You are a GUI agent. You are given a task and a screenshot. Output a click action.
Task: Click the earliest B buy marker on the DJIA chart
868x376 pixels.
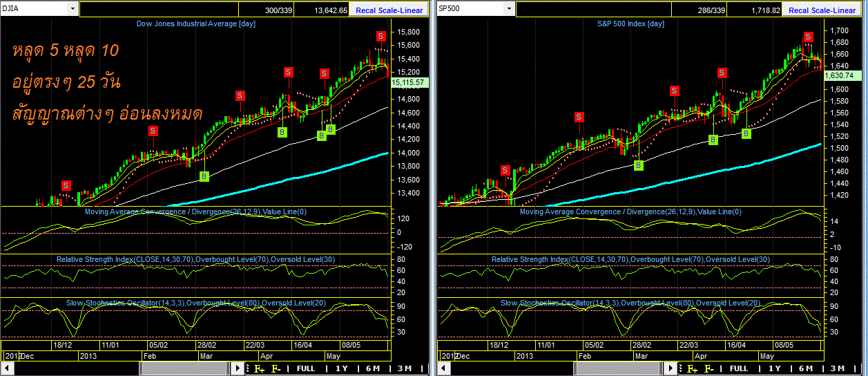(x=204, y=176)
